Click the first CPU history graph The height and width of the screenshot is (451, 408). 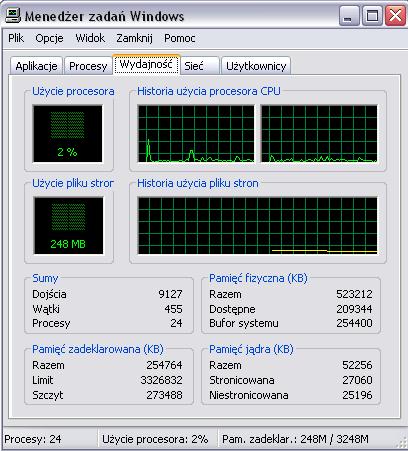pos(196,134)
